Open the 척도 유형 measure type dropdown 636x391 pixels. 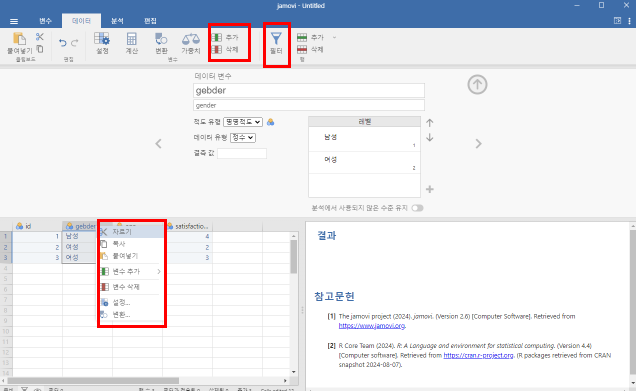243,122
